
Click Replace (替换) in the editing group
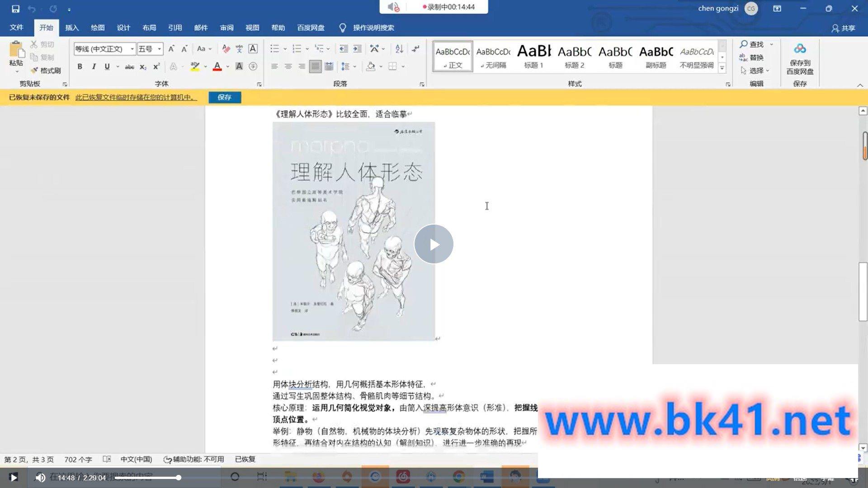(x=752, y=57)
